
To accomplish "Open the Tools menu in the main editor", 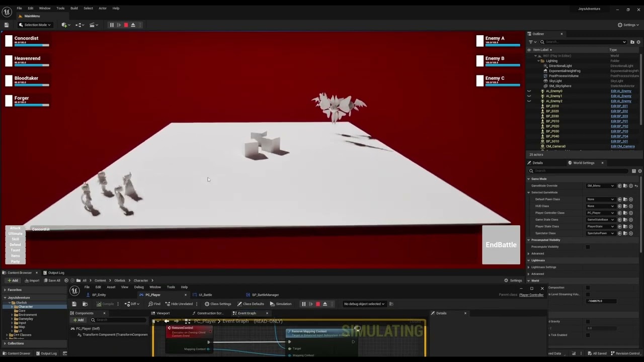I will pyautogui.click(x=60, y=8).
